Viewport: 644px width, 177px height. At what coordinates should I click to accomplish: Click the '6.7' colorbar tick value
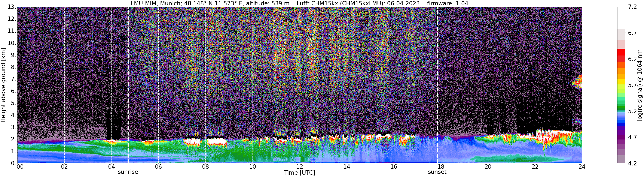(x=632, y=33)
